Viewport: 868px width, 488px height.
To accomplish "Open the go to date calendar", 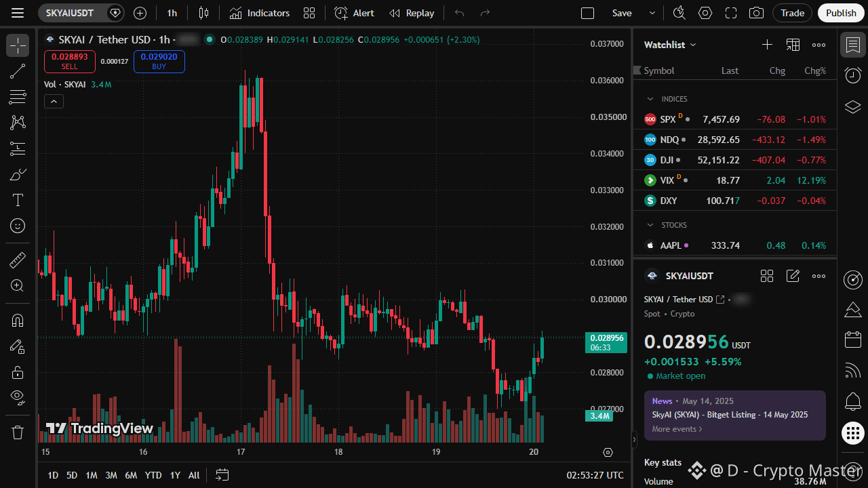I will pyautogui.click(x=222, y=475).
